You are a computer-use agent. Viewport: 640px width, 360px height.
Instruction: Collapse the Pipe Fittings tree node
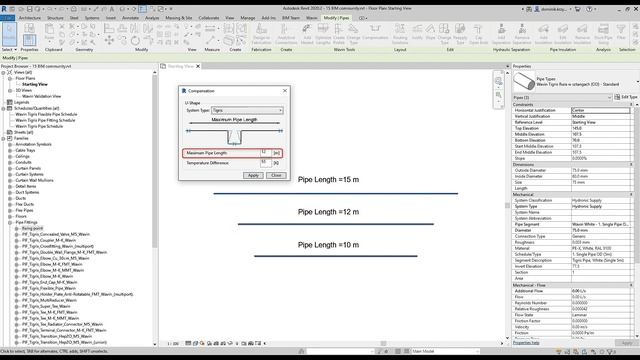click(x=10, y=222)
